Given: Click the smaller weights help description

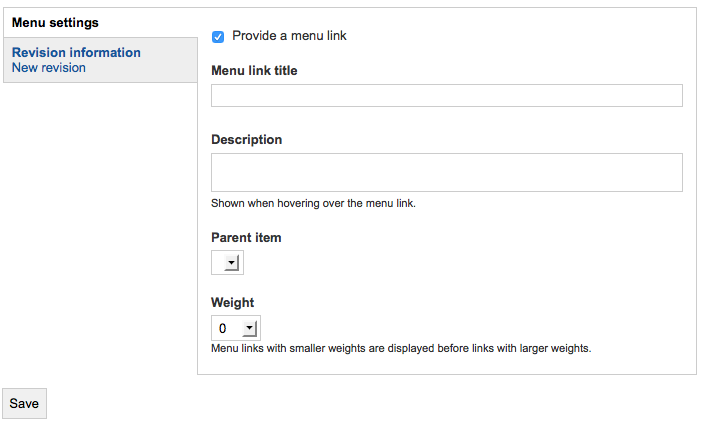Looking at the screenshot, I should 401,348.
